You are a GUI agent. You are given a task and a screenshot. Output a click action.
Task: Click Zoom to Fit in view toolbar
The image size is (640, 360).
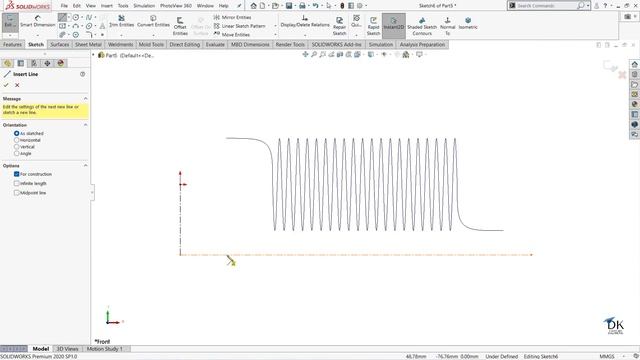305,54
